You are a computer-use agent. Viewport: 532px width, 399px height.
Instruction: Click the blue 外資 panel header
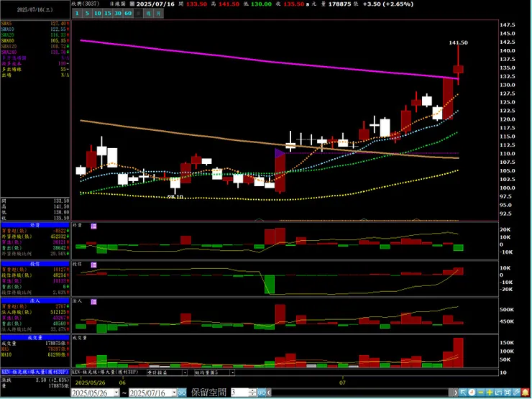point(35,225)
